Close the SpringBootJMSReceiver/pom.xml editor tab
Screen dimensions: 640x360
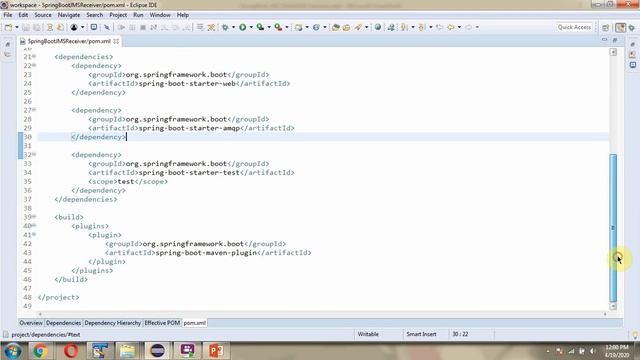[x=116, y=41]
